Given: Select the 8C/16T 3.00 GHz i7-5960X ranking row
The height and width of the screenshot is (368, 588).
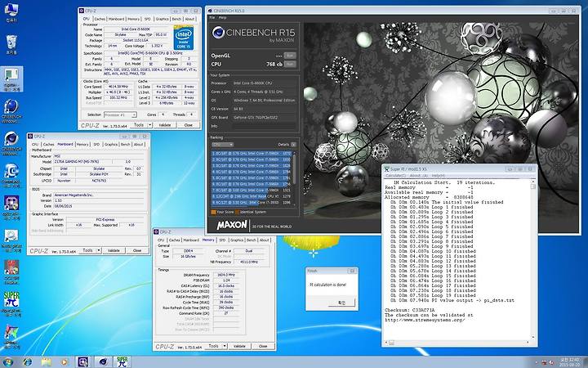Looking at the screenshot, I should coord(252,191).
